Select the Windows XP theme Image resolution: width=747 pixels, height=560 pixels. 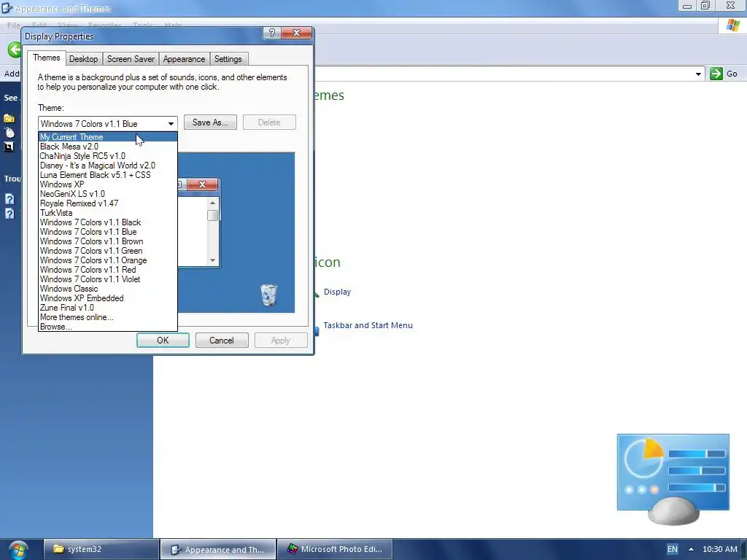pos(108,184)
